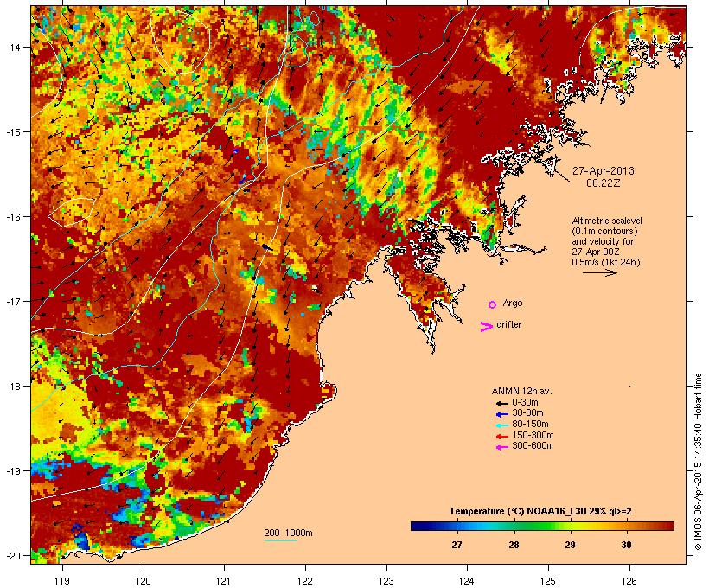Click the 0.5m/s velocity scale arrow
Screen dimensions: 709x588
click(600, 272)
